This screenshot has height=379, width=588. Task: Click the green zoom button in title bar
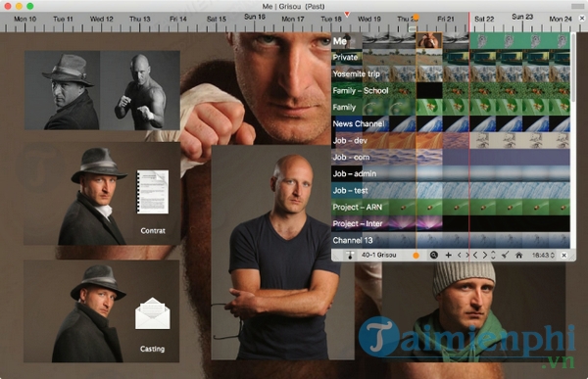pyautogui.click(x=30, y=6)
